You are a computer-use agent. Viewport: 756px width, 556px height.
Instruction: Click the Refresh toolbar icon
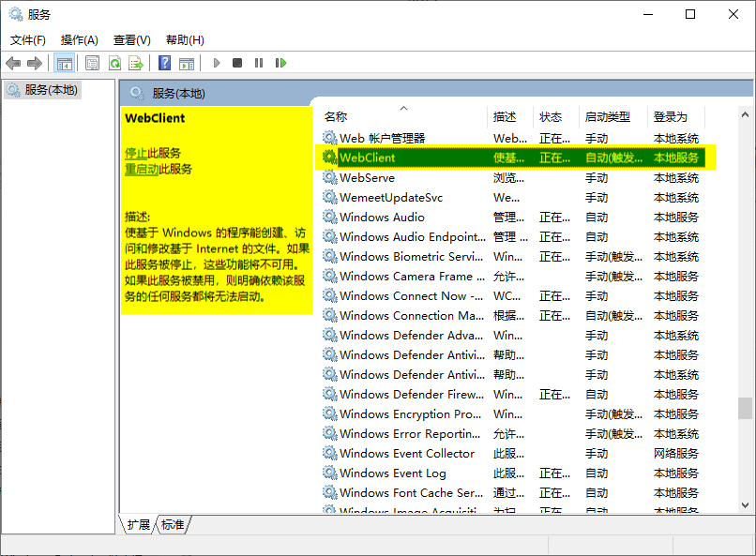114,63
